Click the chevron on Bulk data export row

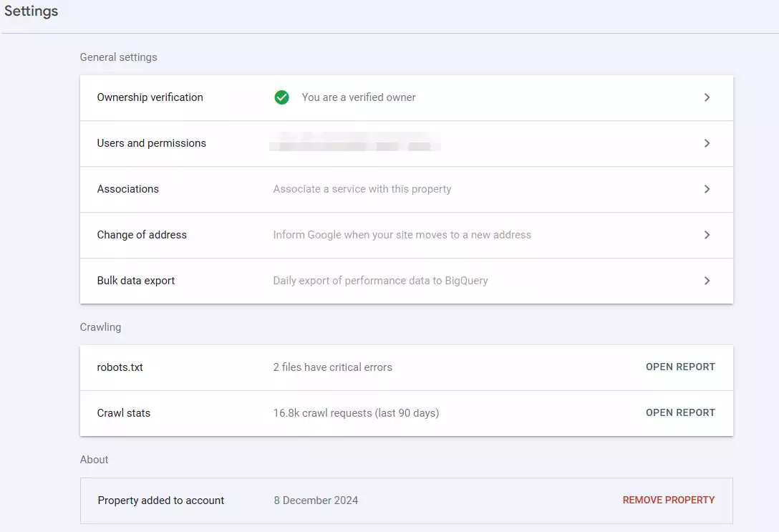(707, 281)
